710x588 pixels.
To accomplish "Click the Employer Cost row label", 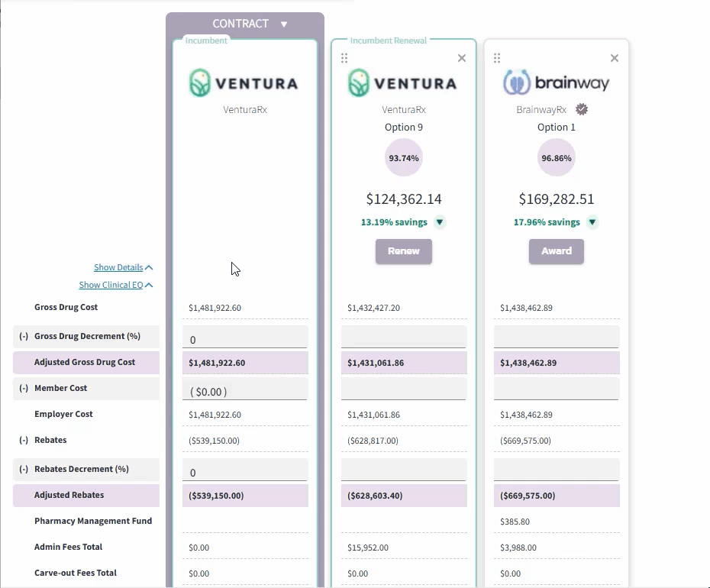I will click(63, 414).
